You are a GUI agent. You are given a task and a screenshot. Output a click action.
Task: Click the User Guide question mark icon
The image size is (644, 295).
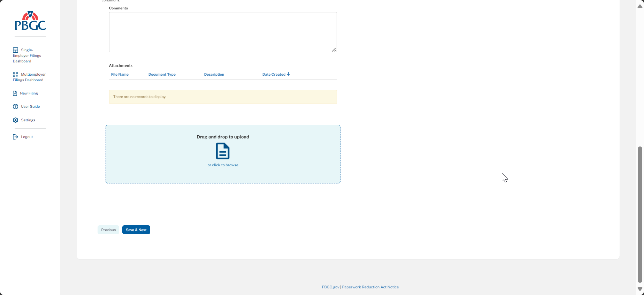(15, 107)
